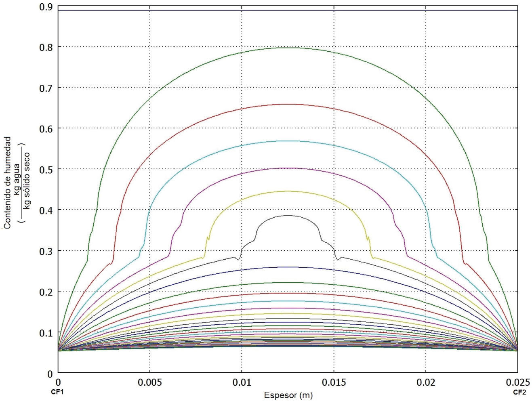
Task: Click the top of the gray bump curve
Action: 288,215
